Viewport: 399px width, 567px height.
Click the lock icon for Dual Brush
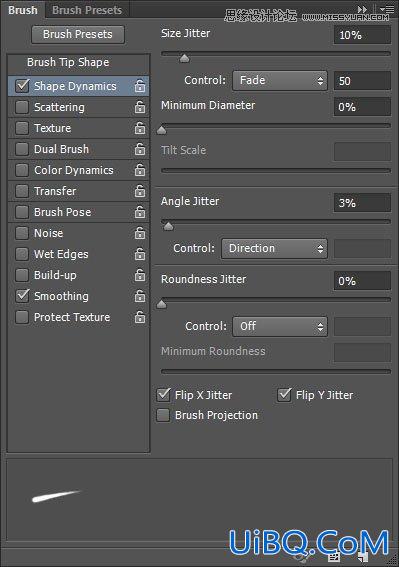pyautogui.click(x=140, y=149)
